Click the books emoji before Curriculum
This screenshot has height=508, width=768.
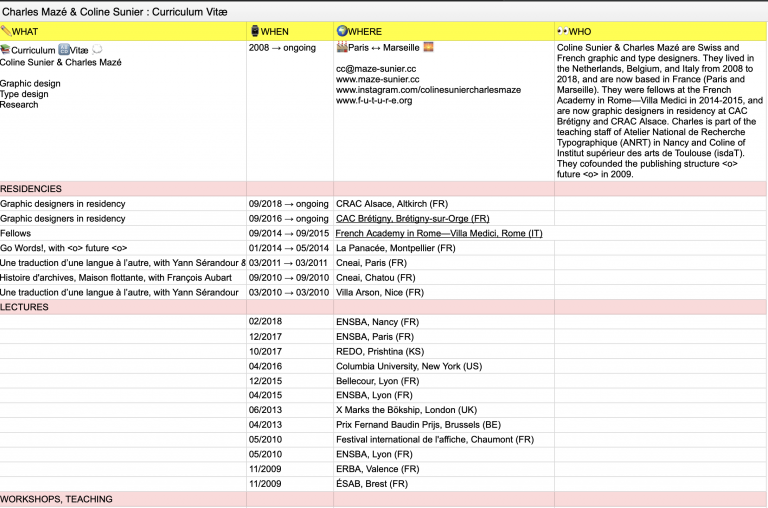coord(5,49)
